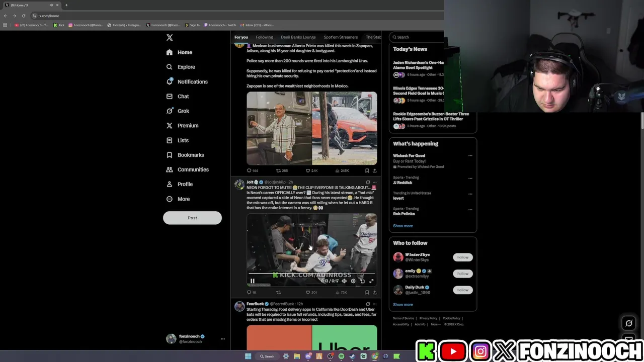Screen dimensions: 644x362
Task: Open Notifications page
Action: coord(187,81)
